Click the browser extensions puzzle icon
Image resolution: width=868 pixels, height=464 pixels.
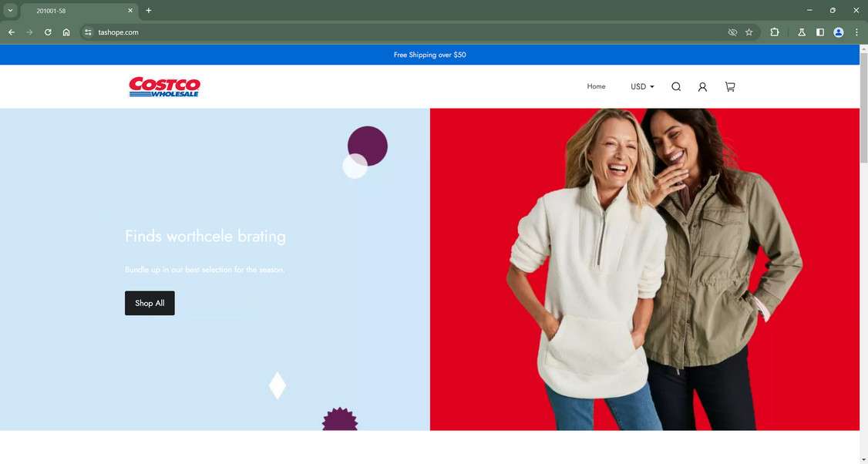[x=774, y=32]
